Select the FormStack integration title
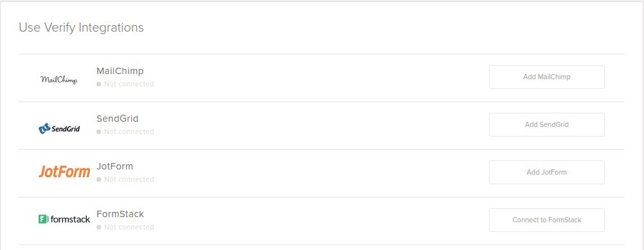This screenshot has width=644, height=250. [x=120, y=214]
